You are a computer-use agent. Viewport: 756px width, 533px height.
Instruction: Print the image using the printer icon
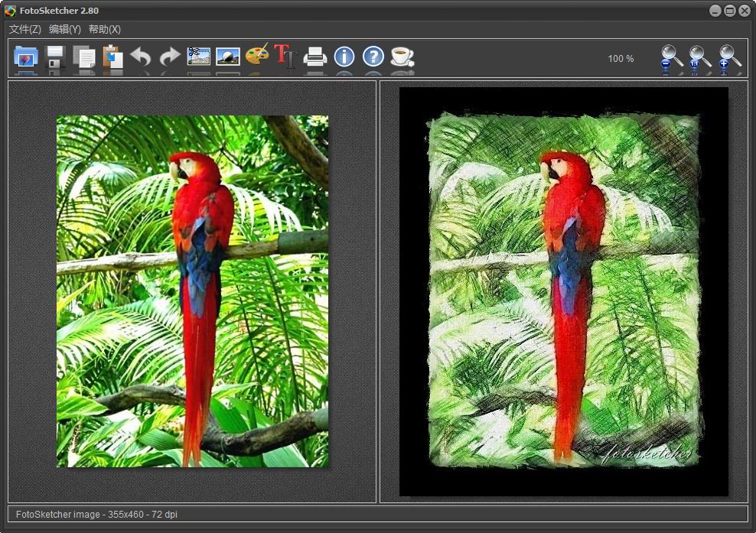tap(315, 57)
